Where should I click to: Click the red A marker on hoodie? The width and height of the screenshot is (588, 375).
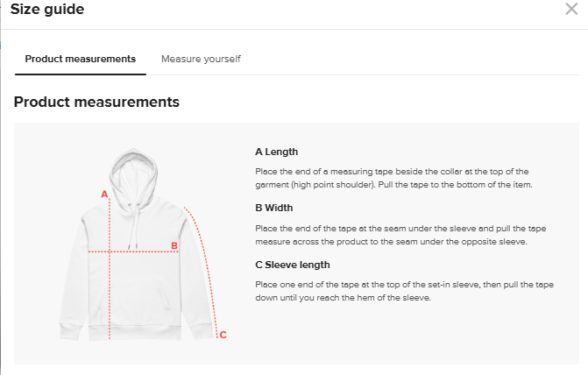pos(104,194)
